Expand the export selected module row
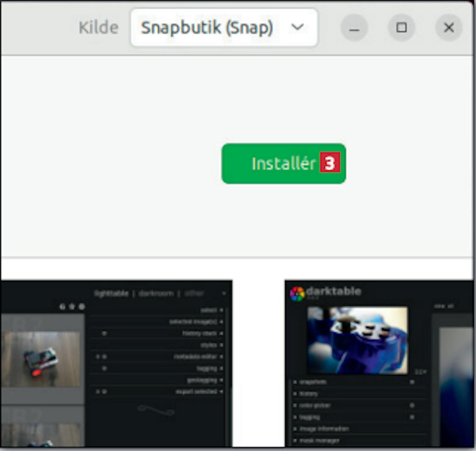476x451 pixels. coord(197,392)
